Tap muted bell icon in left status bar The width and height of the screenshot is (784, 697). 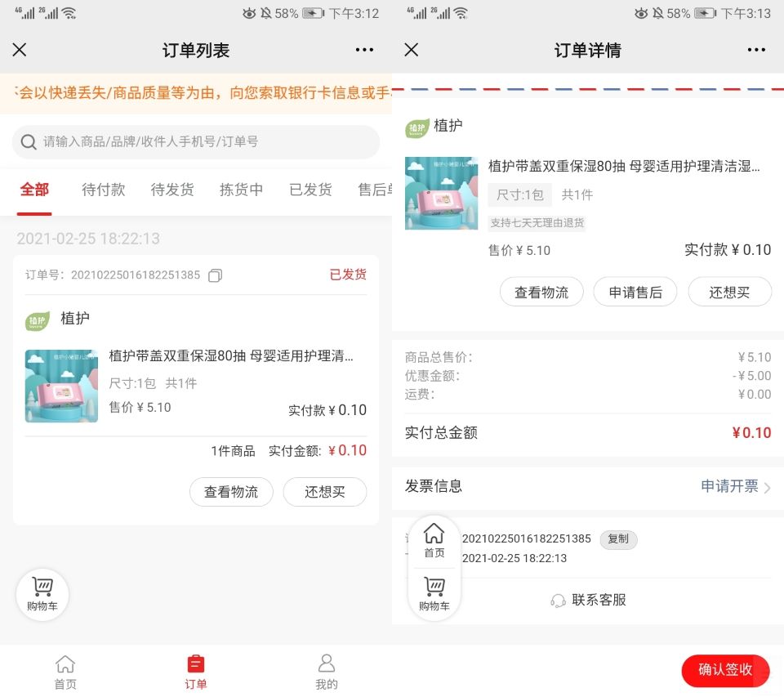pos(266,13)
